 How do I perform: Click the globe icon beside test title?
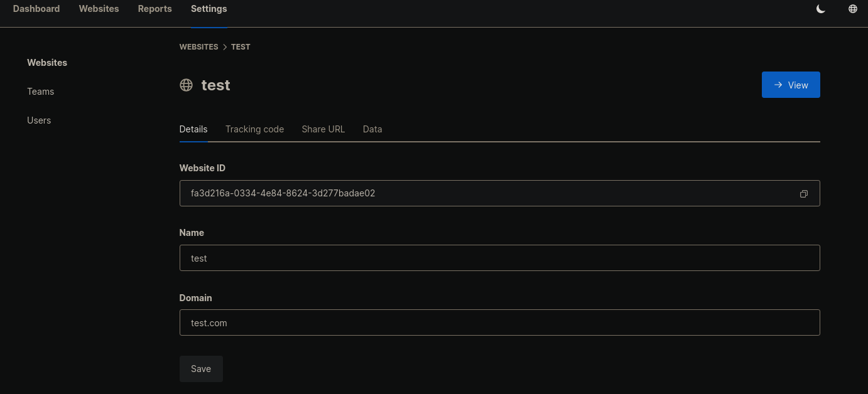(x=186, y=85)
